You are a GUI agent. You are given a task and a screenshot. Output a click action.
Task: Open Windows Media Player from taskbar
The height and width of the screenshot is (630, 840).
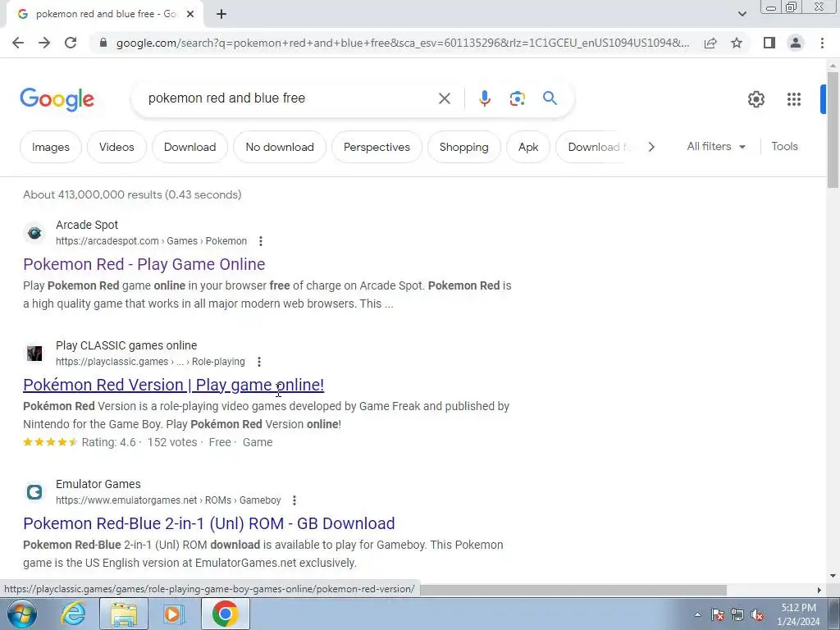point(173,614)
